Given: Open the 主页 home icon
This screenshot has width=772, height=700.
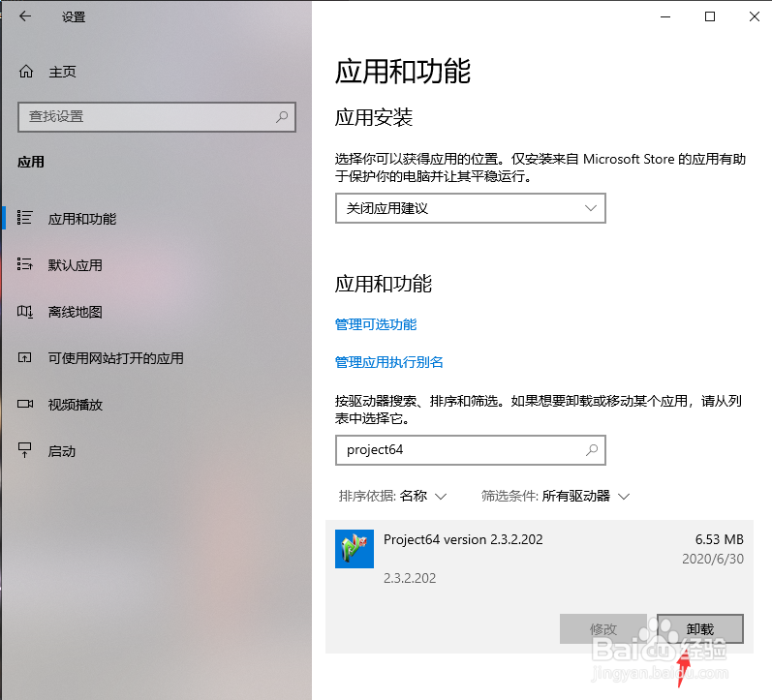Looking at the screenshot, I should tap(26, 72).
